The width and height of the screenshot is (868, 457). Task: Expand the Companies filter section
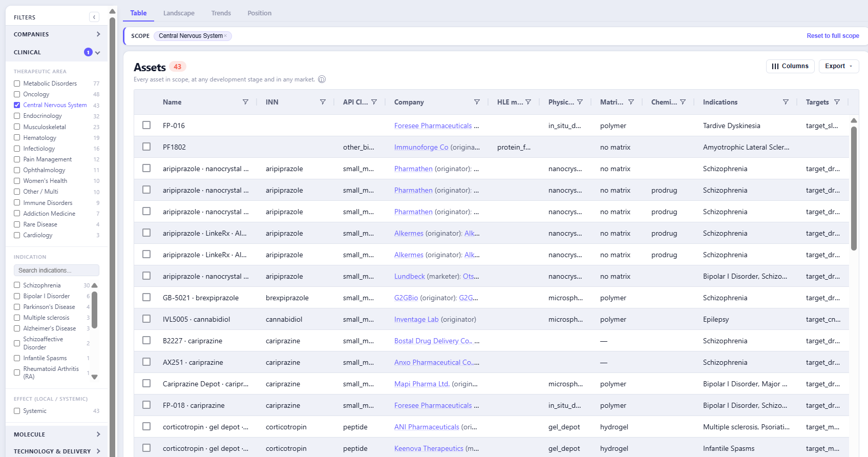[57, 34]
